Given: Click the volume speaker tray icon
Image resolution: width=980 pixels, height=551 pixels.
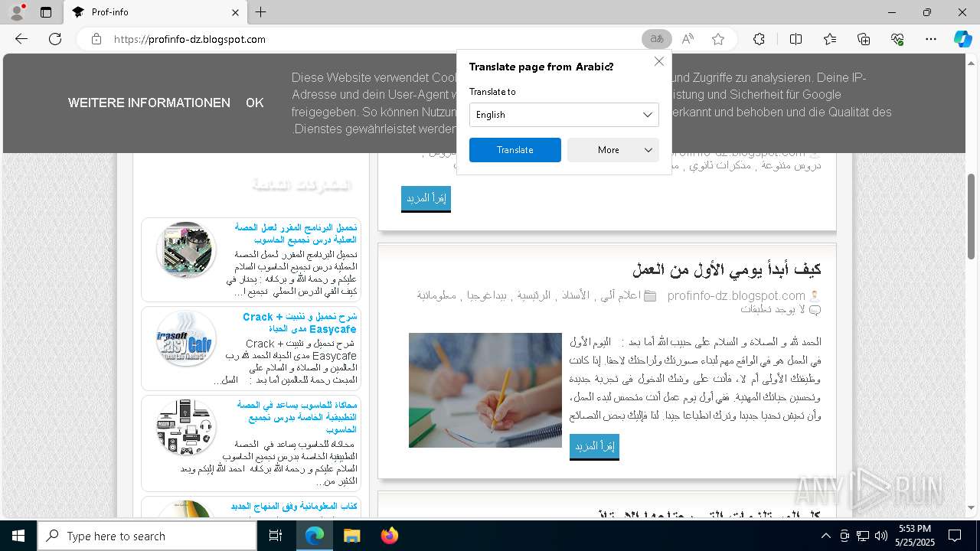Looking at the screenshot, I should [881, 536].
